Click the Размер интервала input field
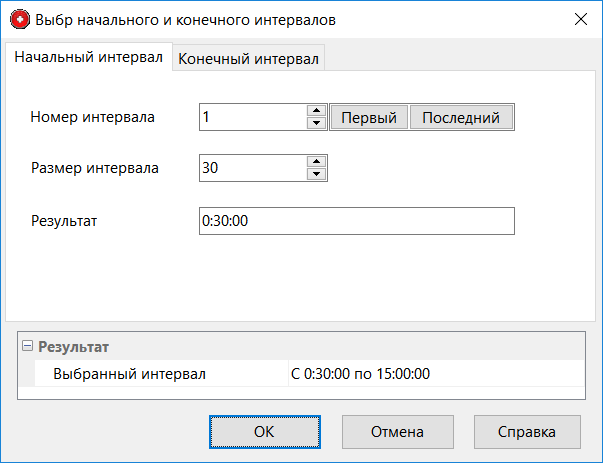This screenshot has width=603, height=463. tap(252, 168)
